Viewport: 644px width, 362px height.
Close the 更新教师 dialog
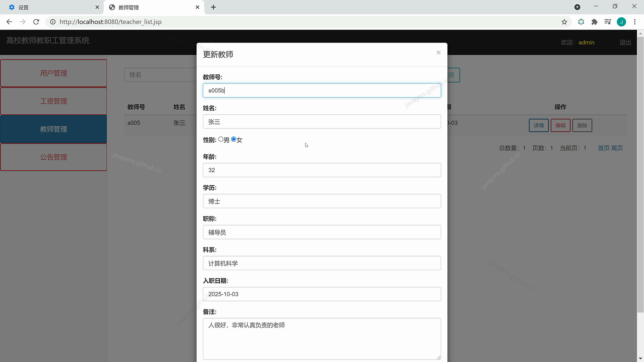438,52
